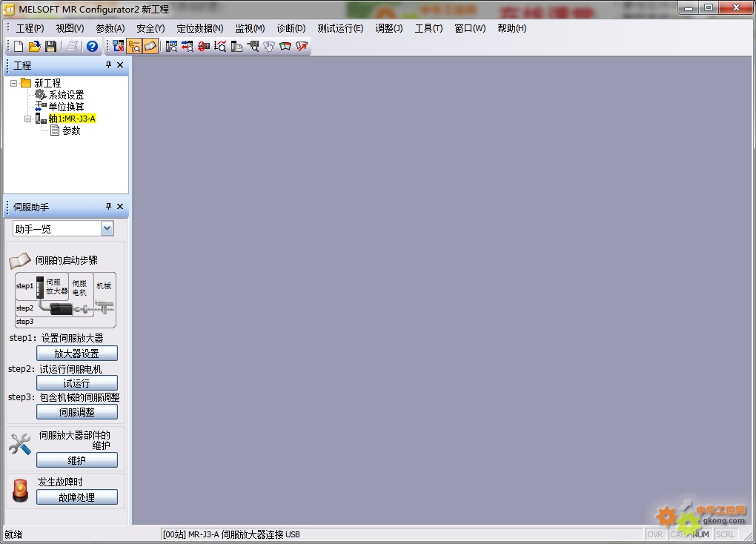The width and height of the screenshot is (756, 544).
Task: Click the last toolbar icon with red arrow
Action: pyautogui.click(x=302, y=46)
